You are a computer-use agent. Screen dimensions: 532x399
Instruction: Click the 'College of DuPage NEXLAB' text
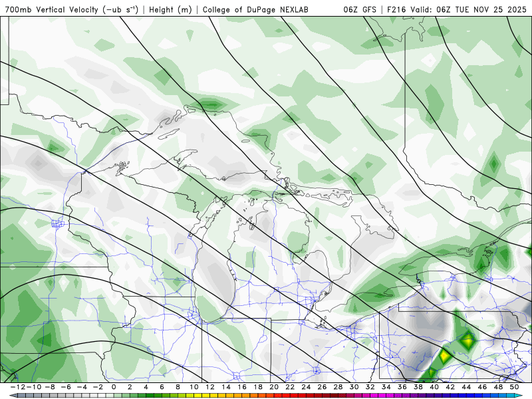[x=255, y=9]
